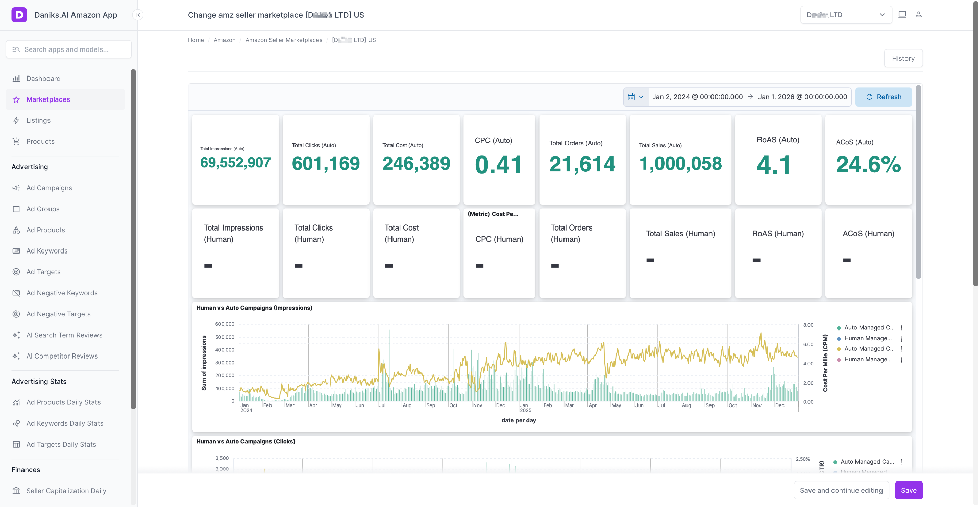Click the yellow legend color dot in Impressions chart

point(839,349)
